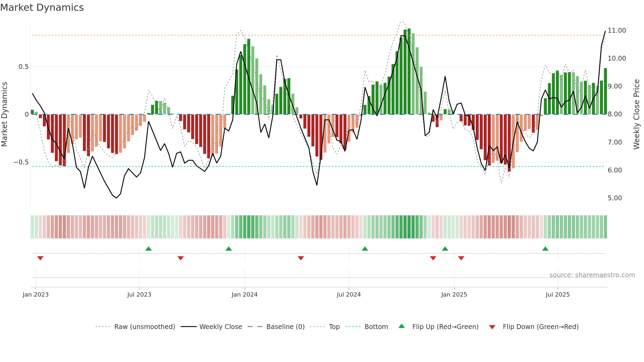Click the green flip-up marker before Jul 2025

coord(545,249)
